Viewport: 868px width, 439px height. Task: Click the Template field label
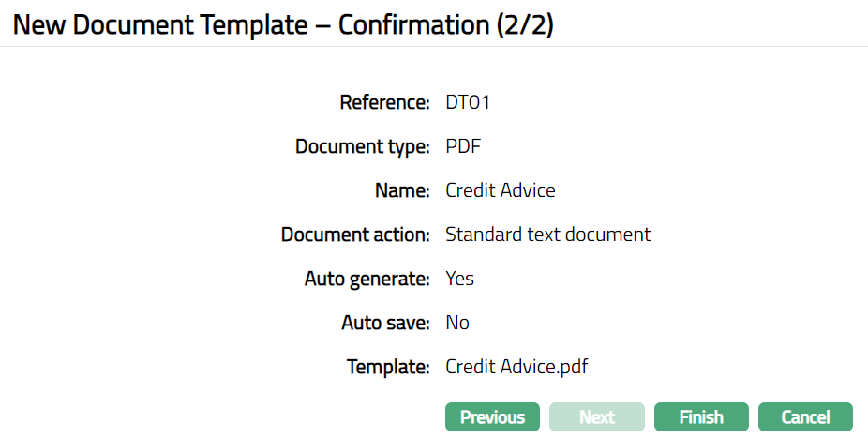coord(388,367)
